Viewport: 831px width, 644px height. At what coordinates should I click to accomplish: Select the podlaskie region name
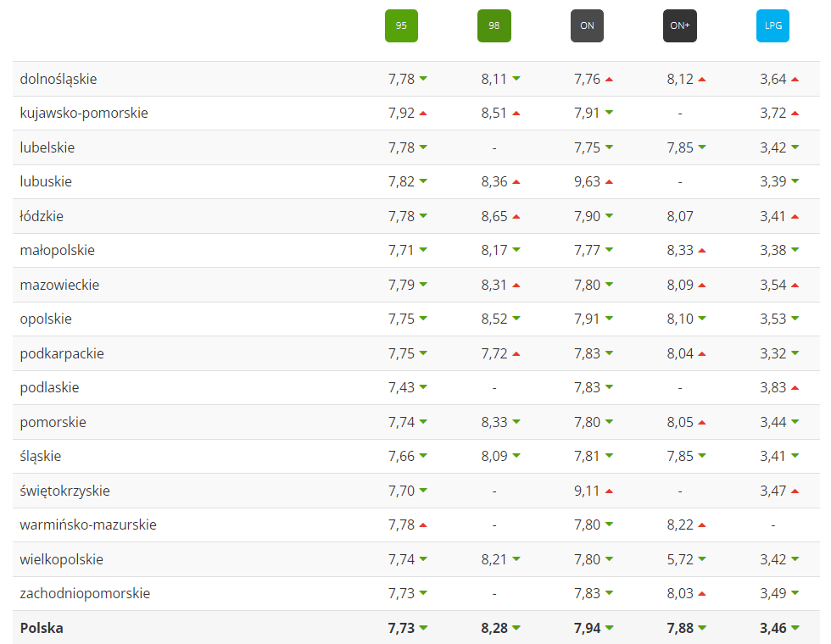[49, 388]
